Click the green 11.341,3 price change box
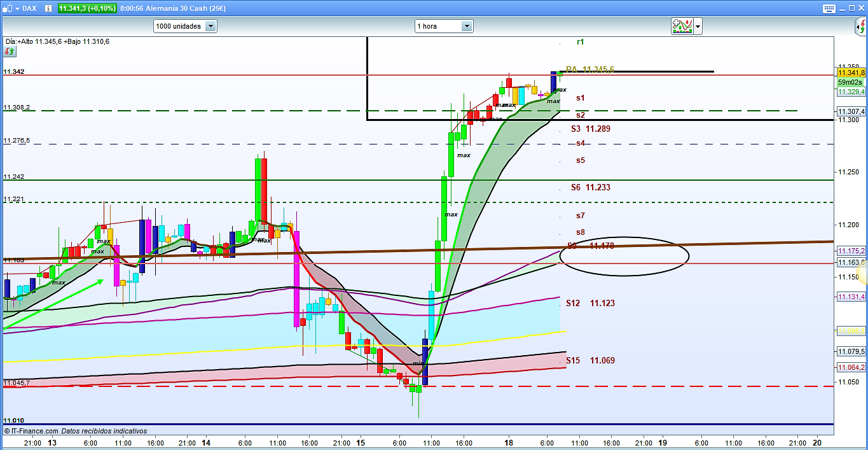The image size is (868, 450). [x=87, y=8]
